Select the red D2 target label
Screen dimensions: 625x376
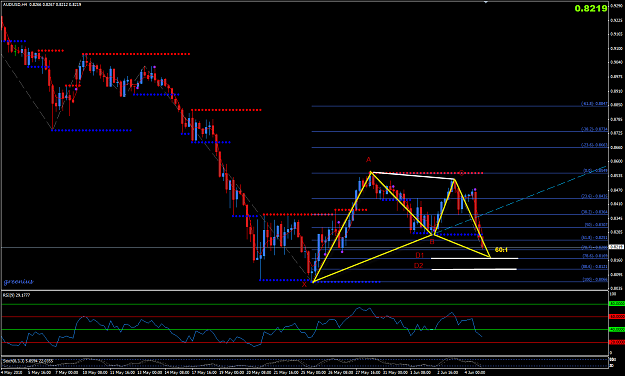click(419, 266)
